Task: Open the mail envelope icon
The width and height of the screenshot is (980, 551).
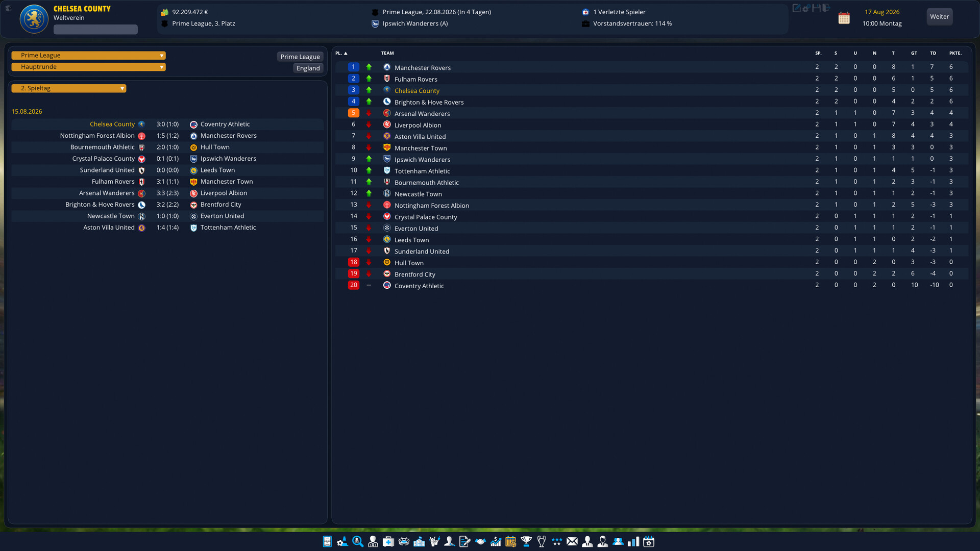Action: pyautogui.click(x=572, y=541)
